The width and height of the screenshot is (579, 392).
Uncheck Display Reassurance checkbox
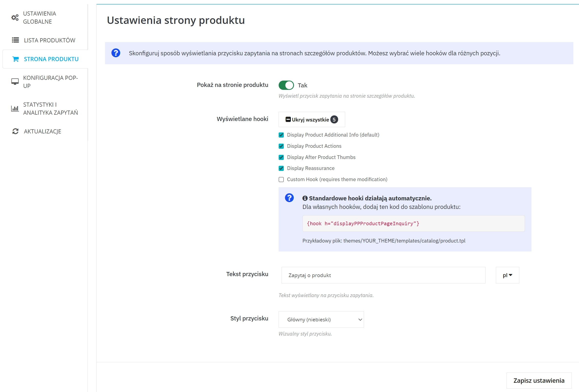point(281,168)
